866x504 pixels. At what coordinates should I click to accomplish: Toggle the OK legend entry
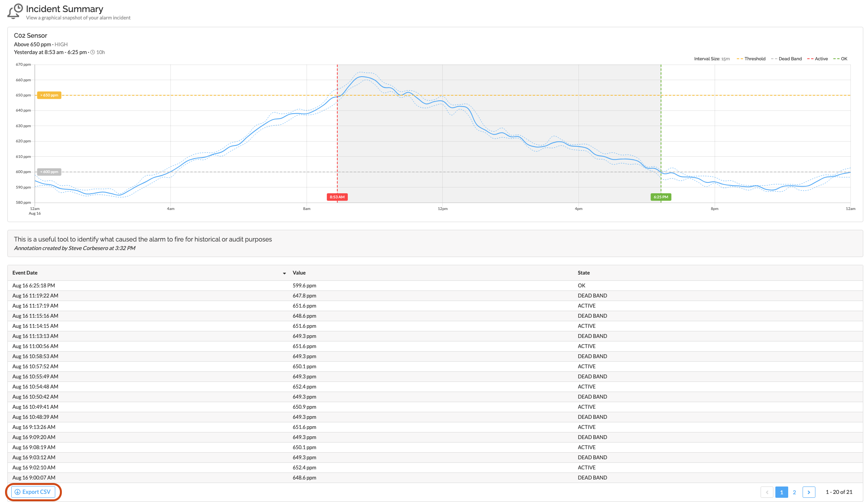[x=840, y=59]
